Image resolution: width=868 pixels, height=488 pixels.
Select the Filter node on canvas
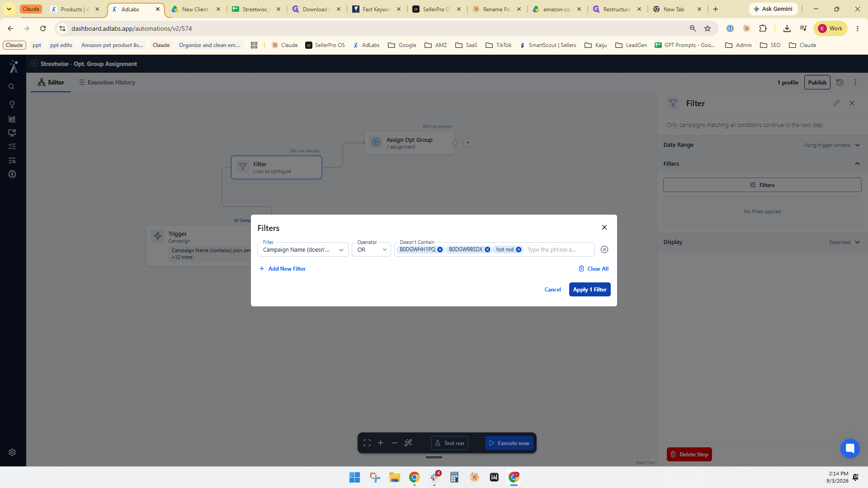click(x=276, y=168)
